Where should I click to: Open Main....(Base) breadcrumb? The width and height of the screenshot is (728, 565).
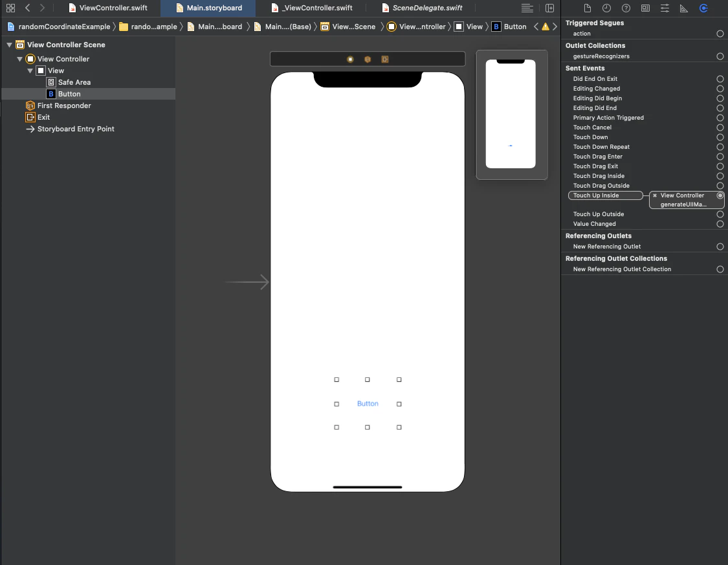pyautogui.click(x=282, y=27)
